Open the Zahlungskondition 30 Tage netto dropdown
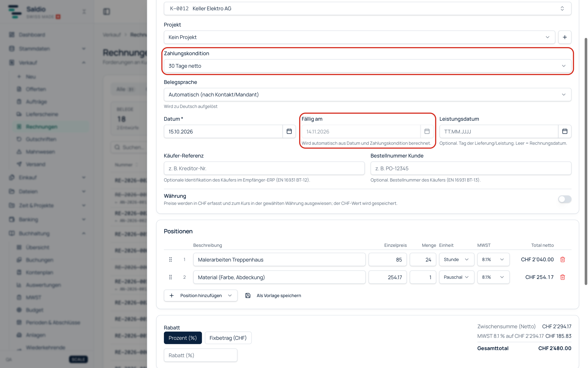This screenshot has height=368, width=588. (367, 66)
